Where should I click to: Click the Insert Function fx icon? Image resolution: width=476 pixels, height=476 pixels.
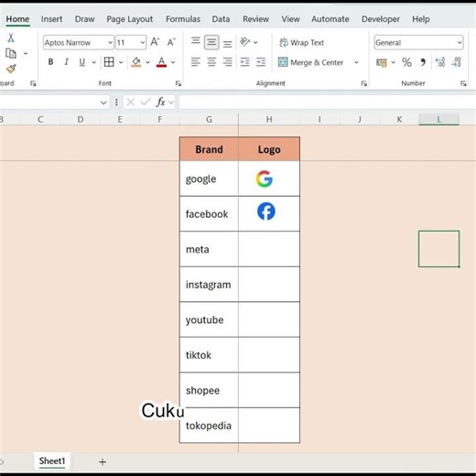161,102
